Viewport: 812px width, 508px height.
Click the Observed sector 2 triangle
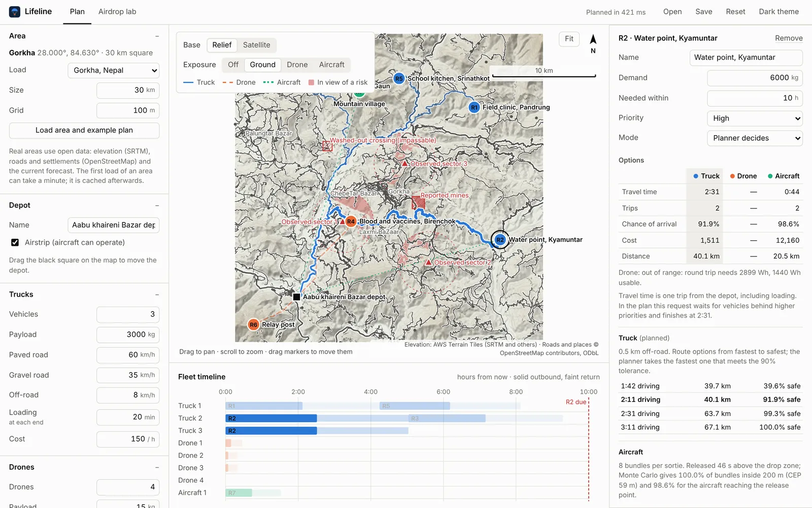click(x=429, y=262)
